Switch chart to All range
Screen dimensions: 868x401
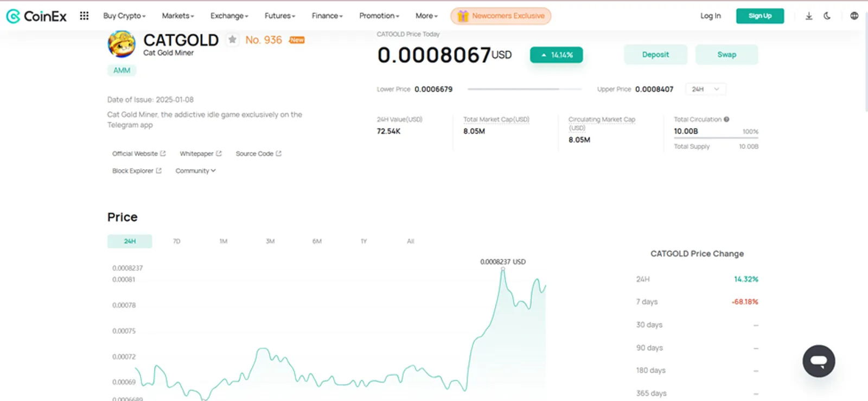point(411,241)
